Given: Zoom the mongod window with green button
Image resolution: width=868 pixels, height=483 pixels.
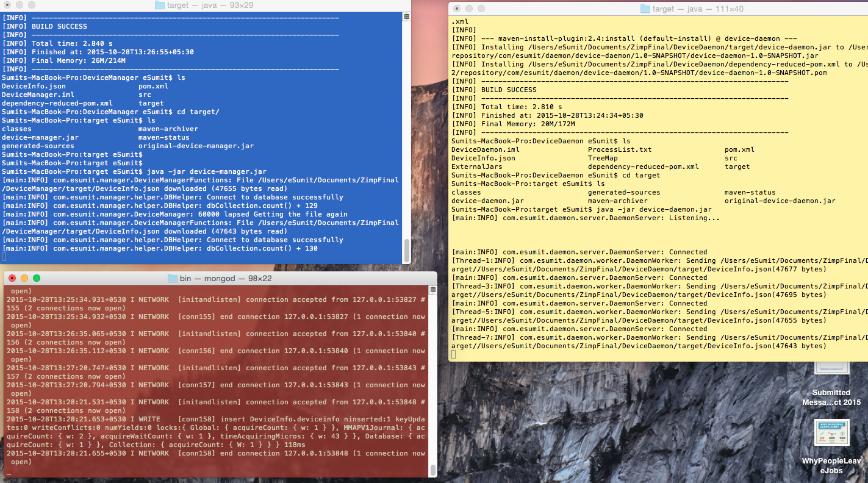Looking at the screenshot, I should point(37,278).
